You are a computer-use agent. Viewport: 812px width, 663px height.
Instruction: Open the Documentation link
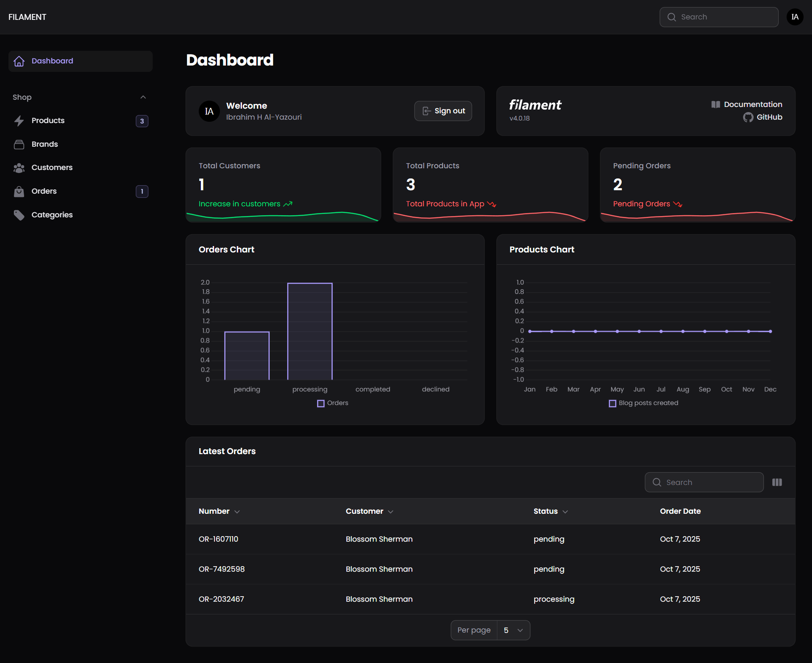point(746,104)
